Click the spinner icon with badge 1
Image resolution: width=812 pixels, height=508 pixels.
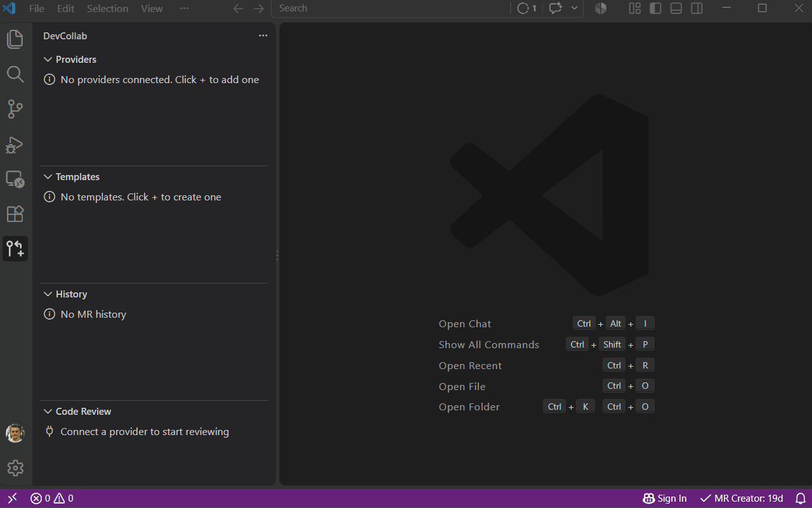click(x=527, y=8)
